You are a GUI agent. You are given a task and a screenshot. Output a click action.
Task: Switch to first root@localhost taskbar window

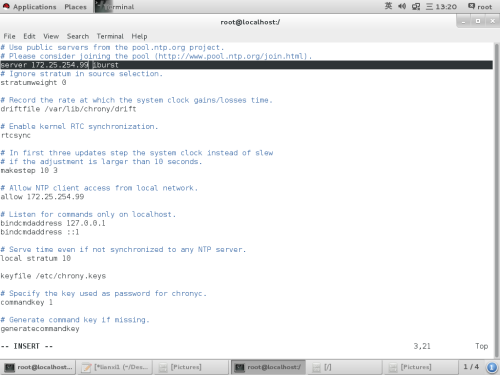pyautogui.click(x=38, y=367)
